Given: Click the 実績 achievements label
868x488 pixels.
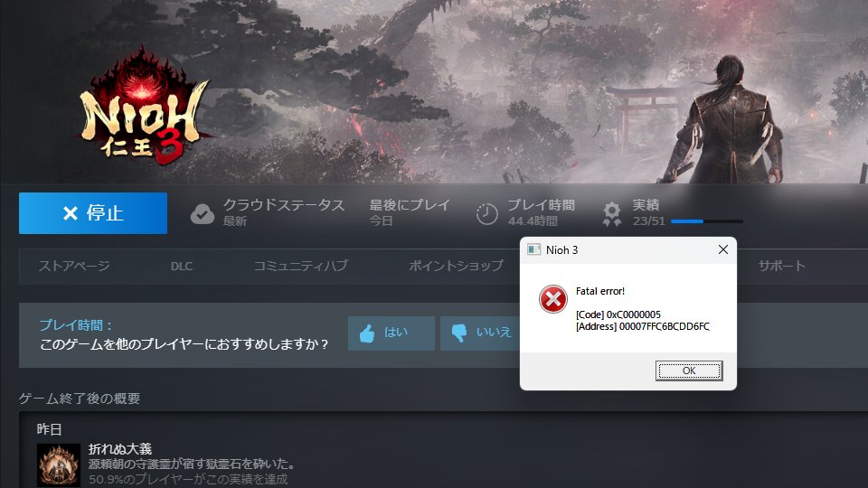Looking at the screenshot, I should [x=646, y=205].
